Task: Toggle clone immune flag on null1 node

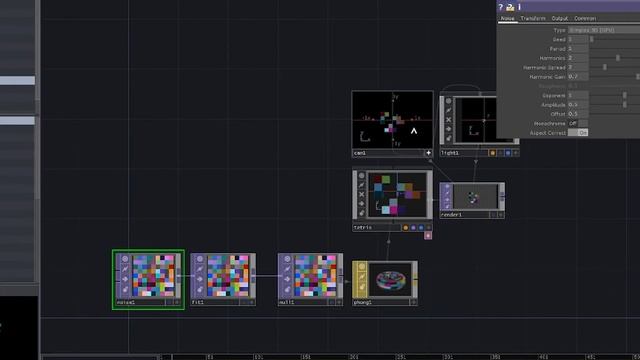Action: [287, 269]
